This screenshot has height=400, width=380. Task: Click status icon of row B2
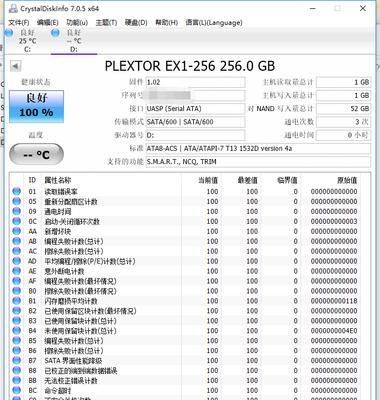click(16, 311)
